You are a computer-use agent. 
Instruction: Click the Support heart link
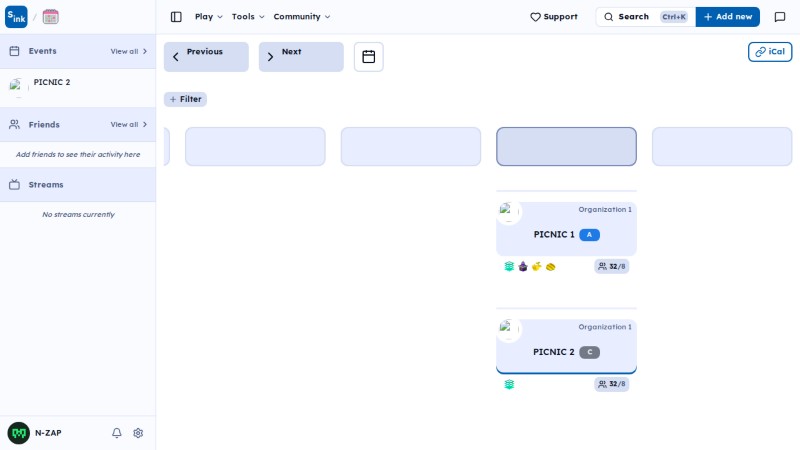(554, 17)
